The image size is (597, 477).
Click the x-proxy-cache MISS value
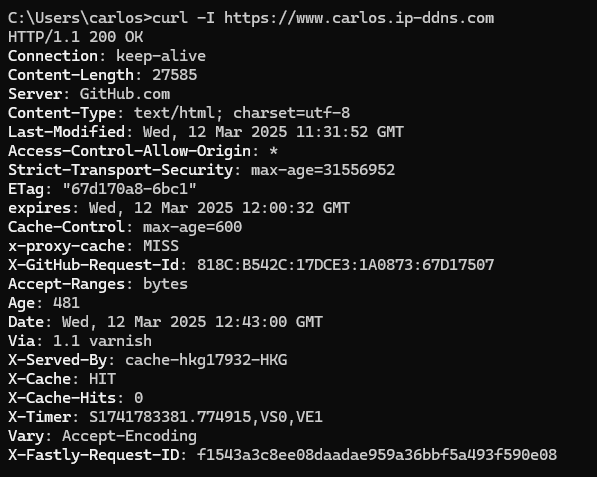pyautogui.click(x=161, y=246)
